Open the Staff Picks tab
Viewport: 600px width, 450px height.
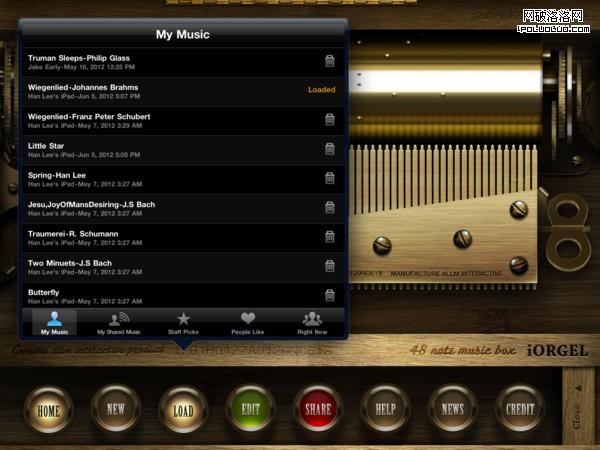[x=183, y=323]
